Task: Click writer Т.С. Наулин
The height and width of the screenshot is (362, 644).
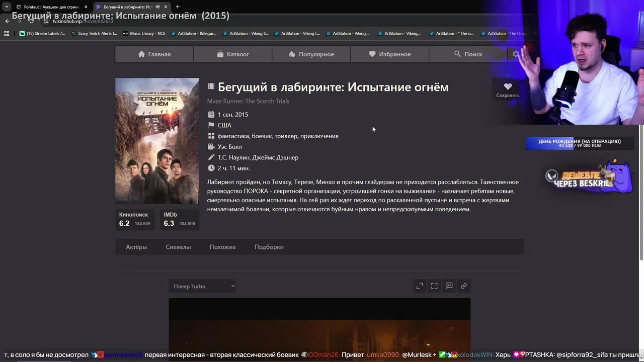Action: click(x=234, y=157)
